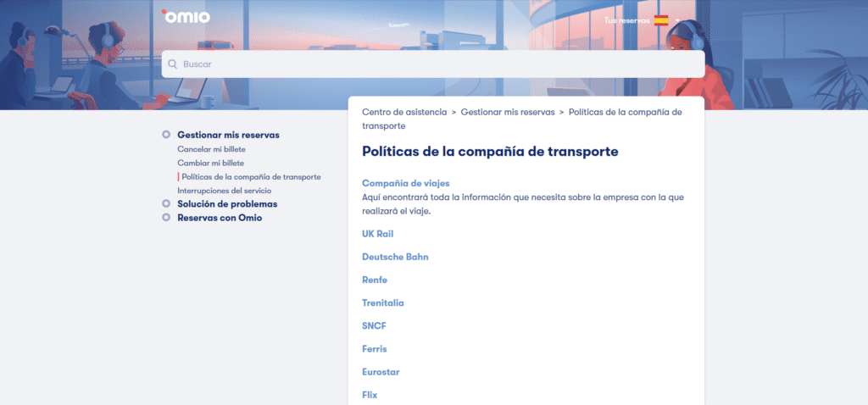Click Políticas de la compañía breadcrumb

point(522,119)
